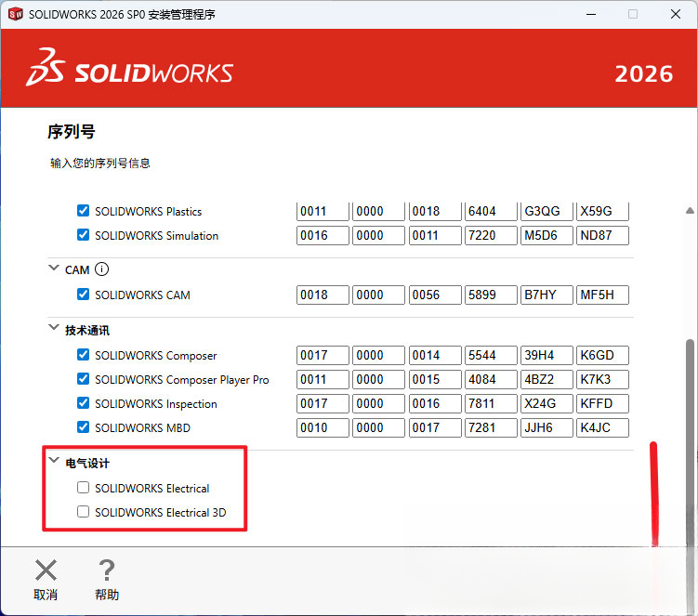Click the 序列号 page heading
The image size is (698, 616).
pos(72,132)
